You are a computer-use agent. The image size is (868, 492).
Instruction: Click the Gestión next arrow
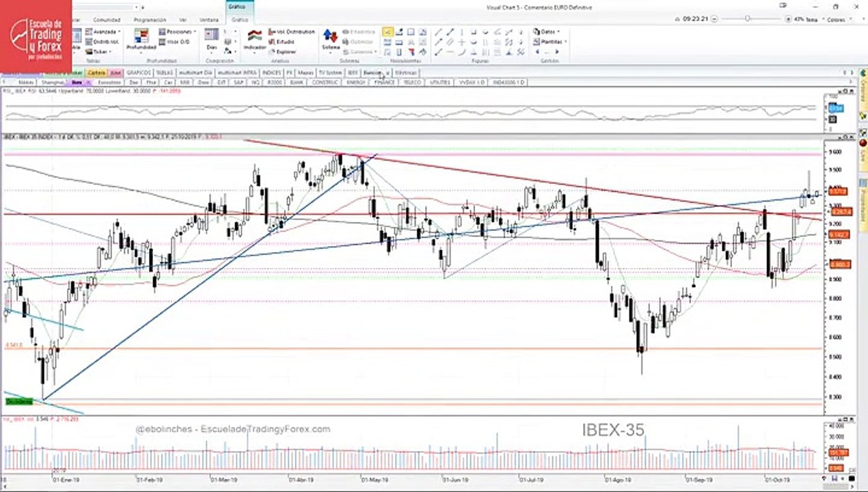coord(557,52)
